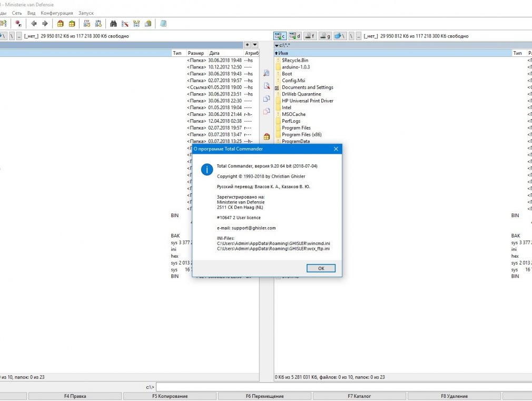This screenshot has width=532, height=401.
Task: Open left panel directory history dropdown
Action: pyautogui.click(x=255, y=45)
